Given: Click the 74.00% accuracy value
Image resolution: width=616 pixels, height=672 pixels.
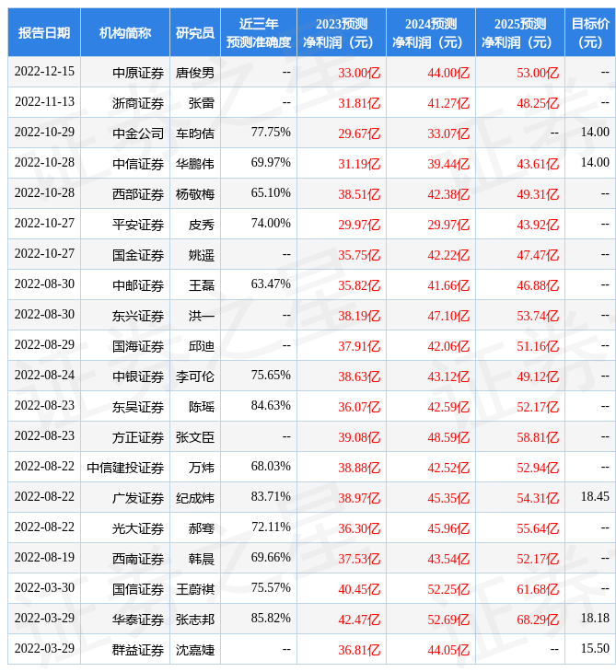Looking at the screenshot, I should (271, 224).
